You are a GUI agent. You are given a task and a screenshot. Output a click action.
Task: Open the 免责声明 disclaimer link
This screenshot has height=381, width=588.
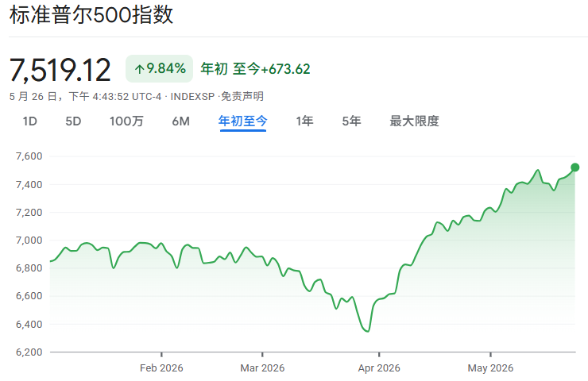point(242,97)
